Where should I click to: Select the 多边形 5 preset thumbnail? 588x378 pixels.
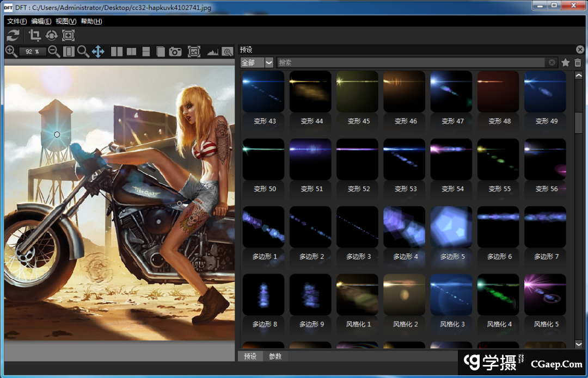coord(451,227)
